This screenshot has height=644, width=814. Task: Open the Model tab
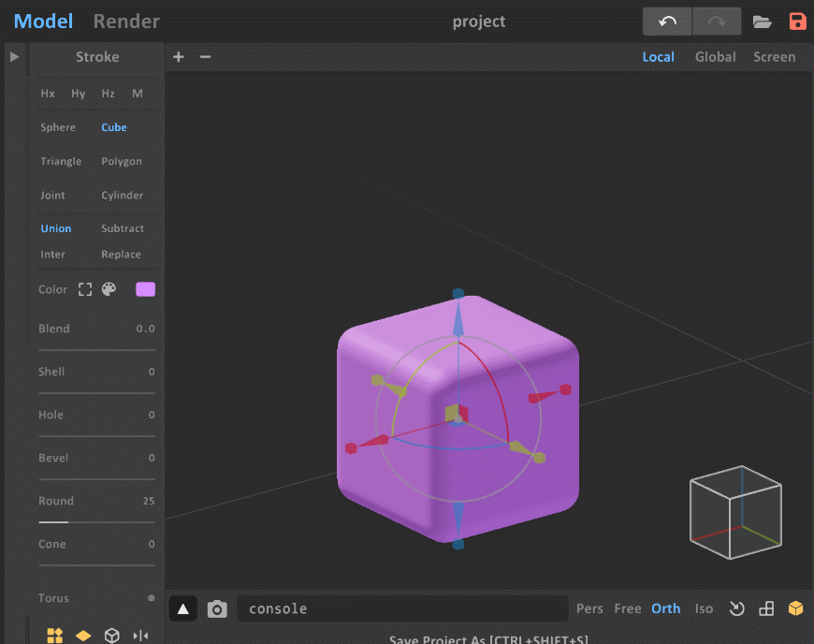(43, 22)
